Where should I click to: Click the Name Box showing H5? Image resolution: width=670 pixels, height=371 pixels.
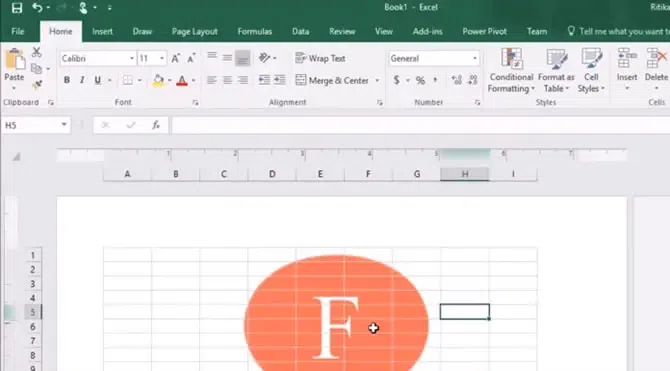[30, 125]
